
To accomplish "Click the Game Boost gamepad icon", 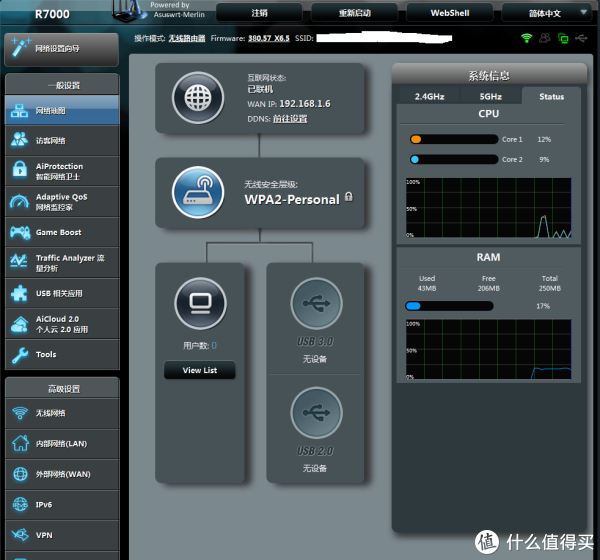I will click(20, 232).
